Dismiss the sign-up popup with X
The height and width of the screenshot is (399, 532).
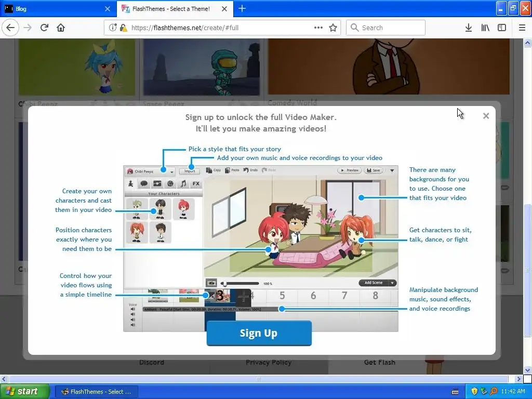coord(486,116)
